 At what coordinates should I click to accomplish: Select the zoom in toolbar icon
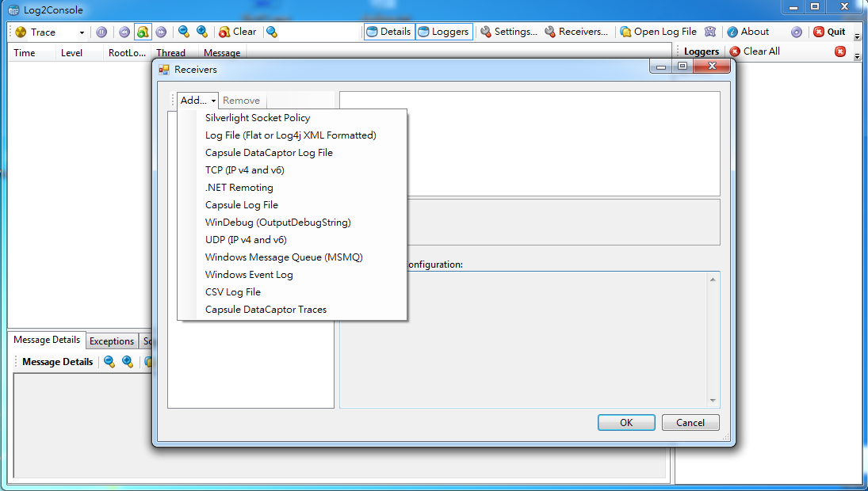tap(201, 32)
